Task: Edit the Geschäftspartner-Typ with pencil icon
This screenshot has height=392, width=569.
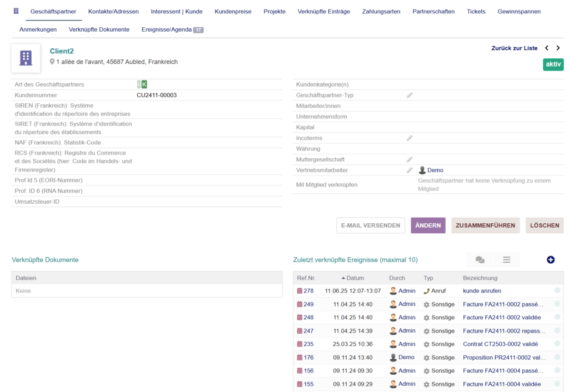Action: [x=410, y=96]
